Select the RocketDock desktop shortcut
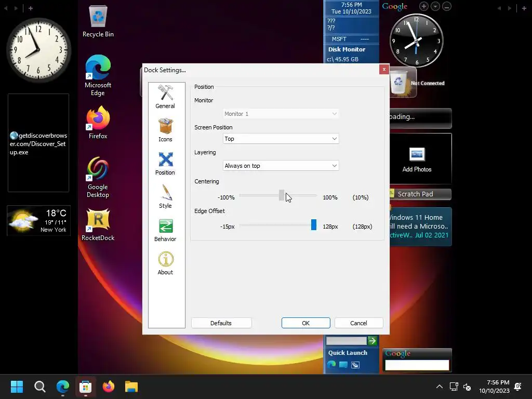 click(x=98, y=224)
